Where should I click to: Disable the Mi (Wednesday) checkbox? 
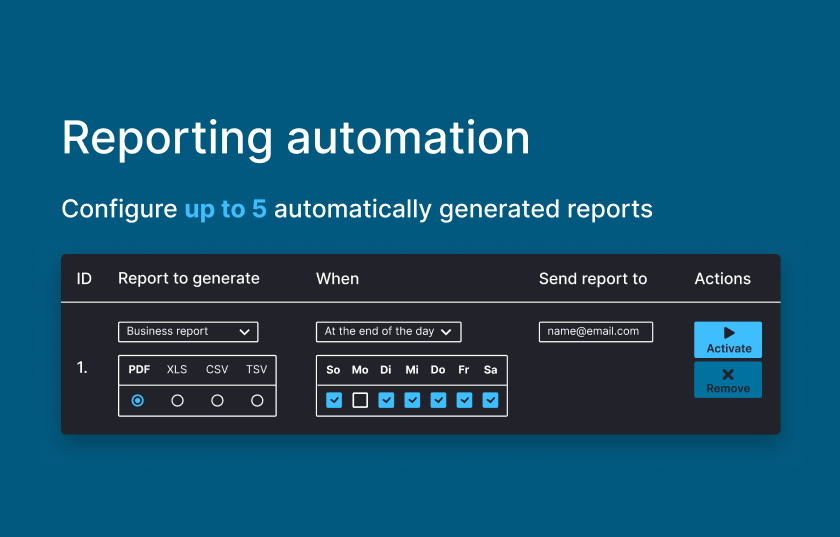(x=412, y=400)
